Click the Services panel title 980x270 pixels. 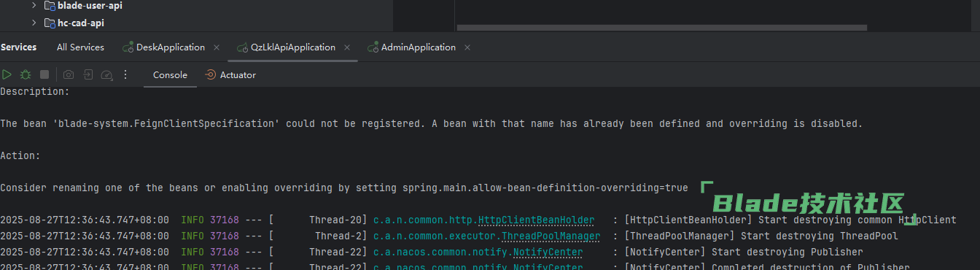[18, 47]
